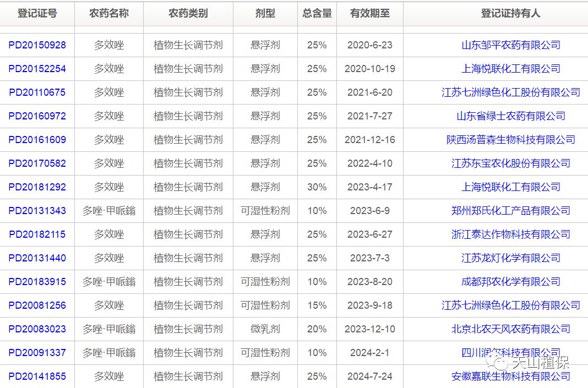Open PD20083023 registration entry
The image size is (588, 388).
(x=37, y=329)
